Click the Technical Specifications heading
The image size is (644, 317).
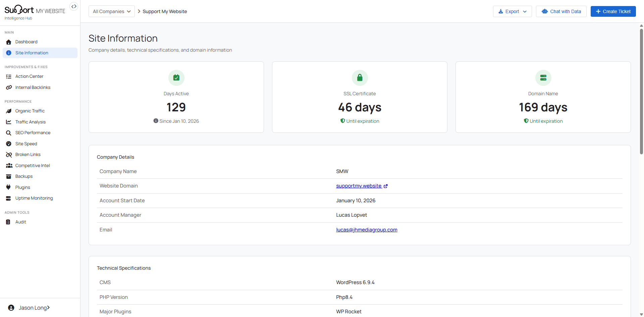[124, 268]
